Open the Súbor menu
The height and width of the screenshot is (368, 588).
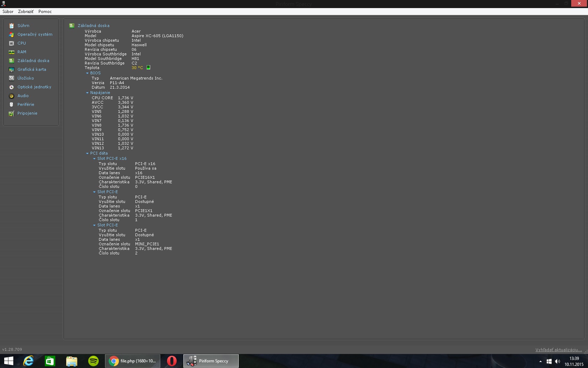[8, 12]
